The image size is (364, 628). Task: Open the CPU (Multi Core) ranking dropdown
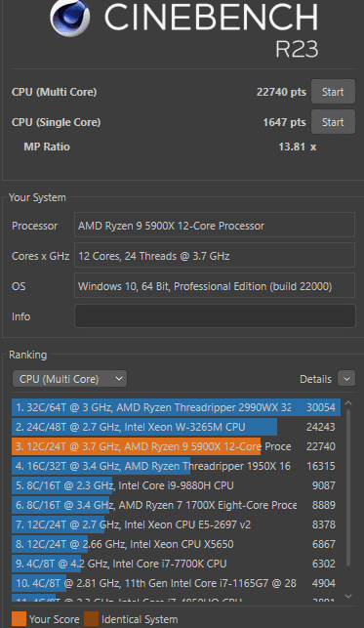(69, 379)
